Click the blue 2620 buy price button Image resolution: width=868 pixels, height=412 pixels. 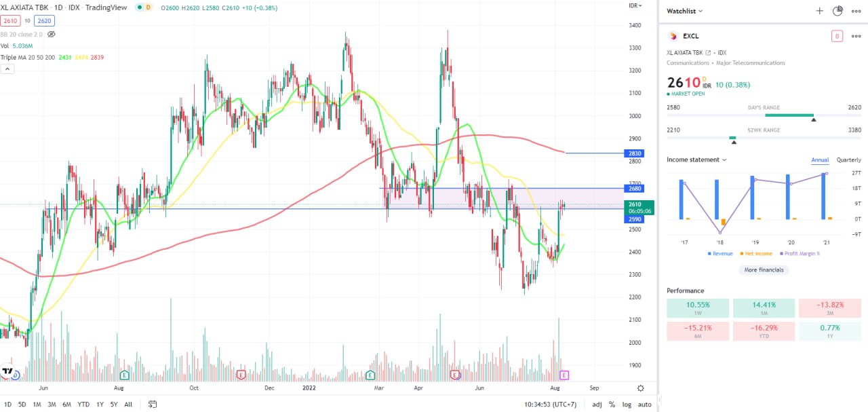(44, 21)
